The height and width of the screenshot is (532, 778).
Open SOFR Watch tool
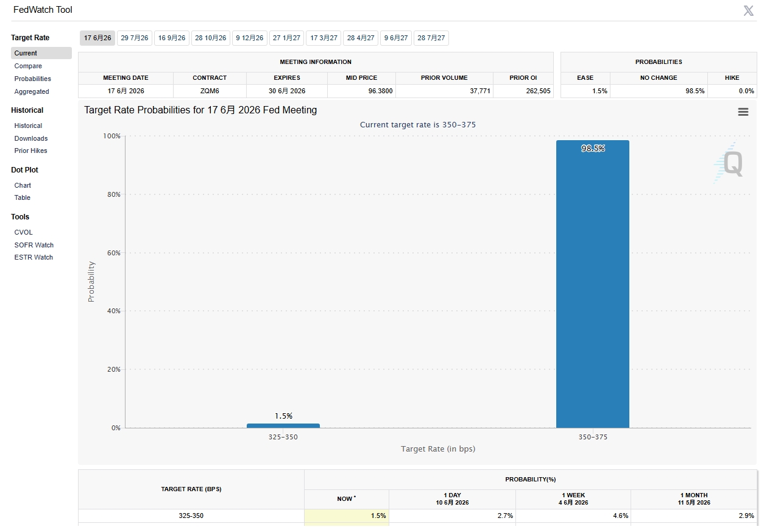(34, 245)
